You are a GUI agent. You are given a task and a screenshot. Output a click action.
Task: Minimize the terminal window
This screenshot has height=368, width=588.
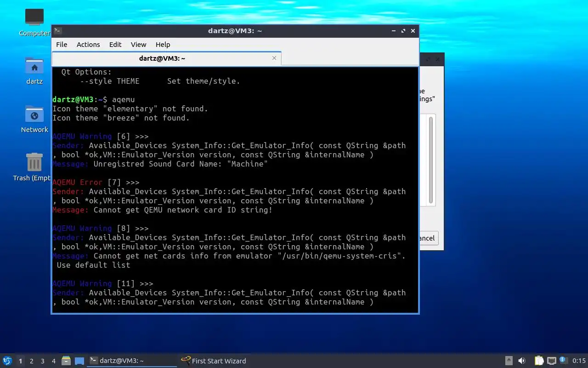point(394,31)
